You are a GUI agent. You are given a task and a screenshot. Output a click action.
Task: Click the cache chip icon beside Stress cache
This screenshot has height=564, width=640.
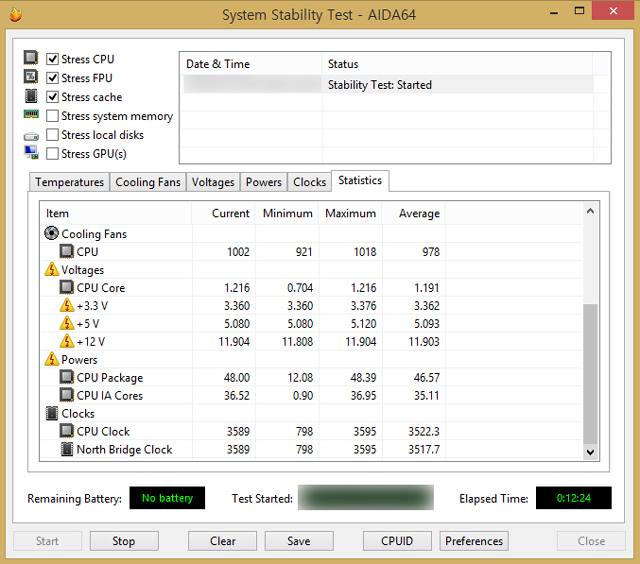(31, 96)
